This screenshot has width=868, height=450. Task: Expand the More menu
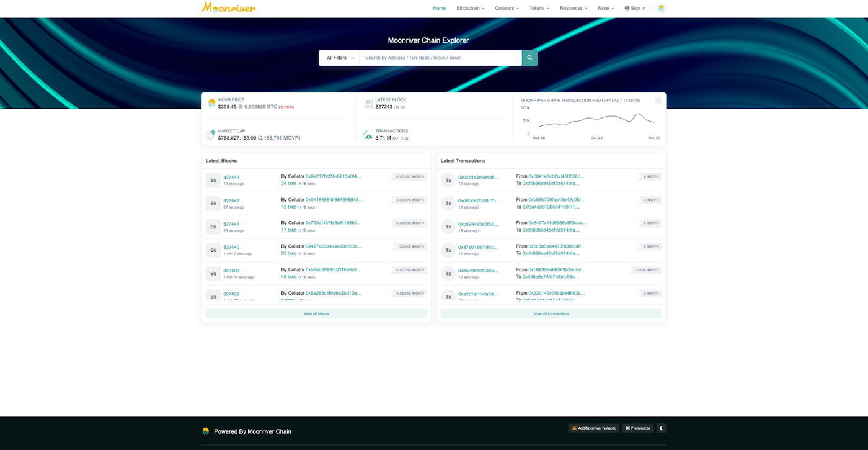pyautogui.click(x=606, y=8)
